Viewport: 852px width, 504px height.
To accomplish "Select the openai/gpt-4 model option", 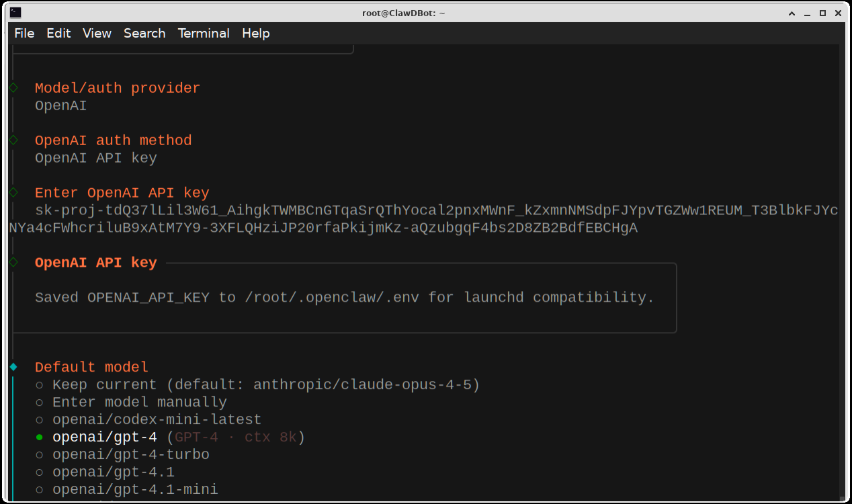I will click(x=170, y=437).
